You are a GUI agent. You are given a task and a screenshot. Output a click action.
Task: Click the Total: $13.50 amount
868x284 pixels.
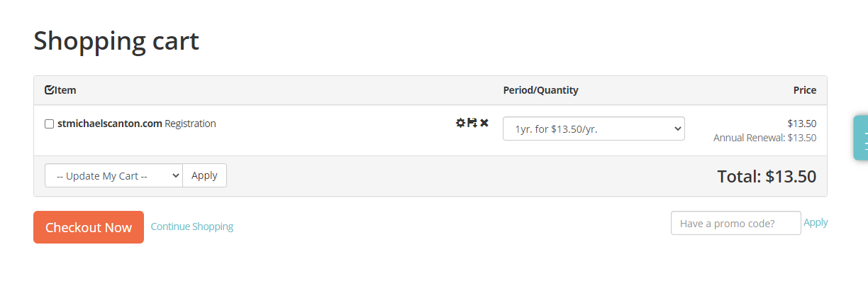point(767,176)
